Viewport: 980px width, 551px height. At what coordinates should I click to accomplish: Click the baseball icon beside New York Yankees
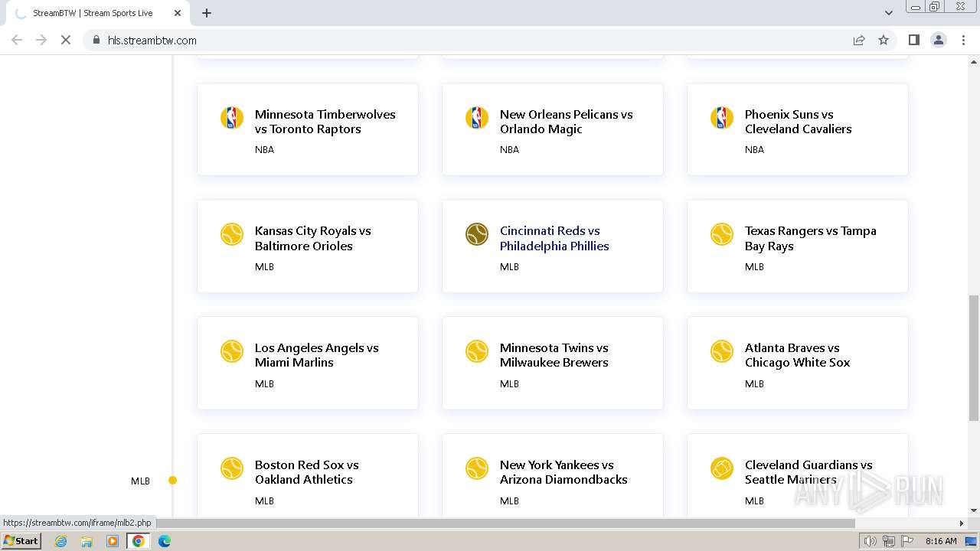477,468
